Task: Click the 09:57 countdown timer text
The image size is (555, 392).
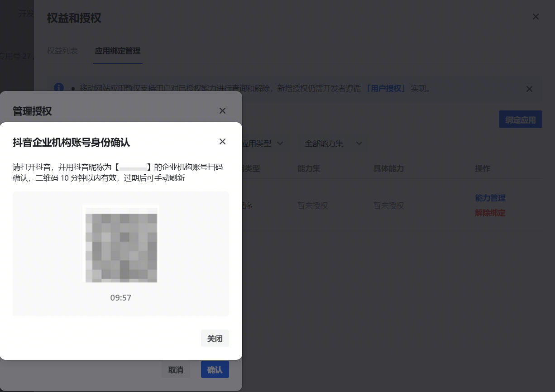Action: click(121, 298)
